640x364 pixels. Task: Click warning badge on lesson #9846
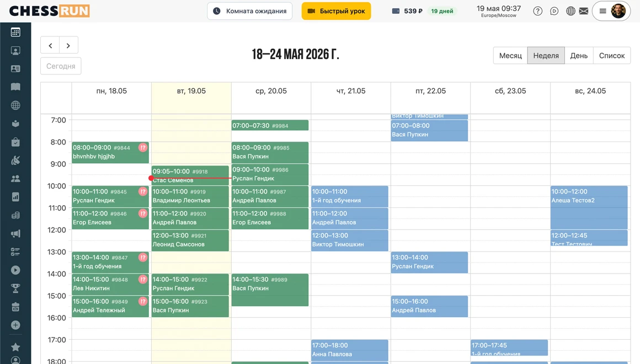pyautogui.click(x=142, y=213)
